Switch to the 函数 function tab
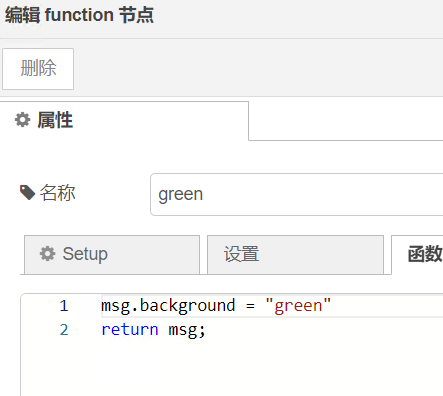This screenshot has height=396, width=443. tap(417, 255)
